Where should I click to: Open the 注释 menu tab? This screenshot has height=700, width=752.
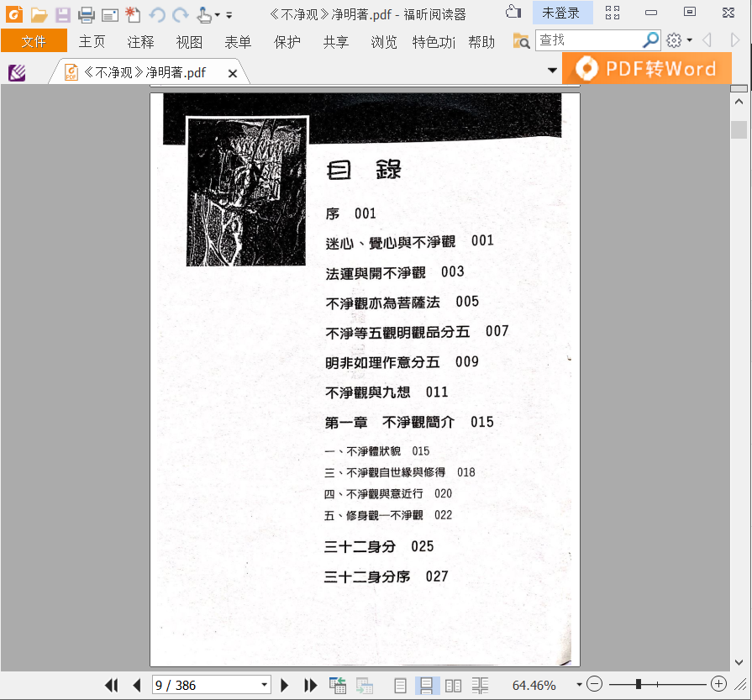click(140, 42)
